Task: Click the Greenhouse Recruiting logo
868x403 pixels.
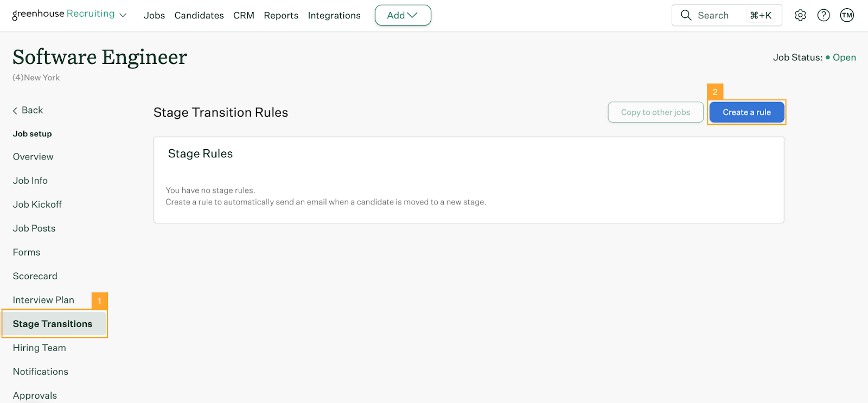Action: pyautogui.click(x=63, y=14)
